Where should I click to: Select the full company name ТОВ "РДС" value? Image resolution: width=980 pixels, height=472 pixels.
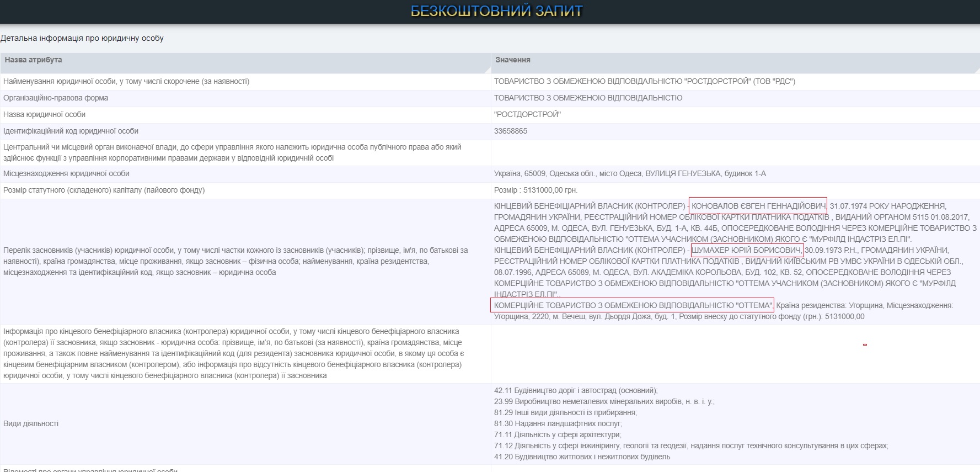tap(645, 81)
